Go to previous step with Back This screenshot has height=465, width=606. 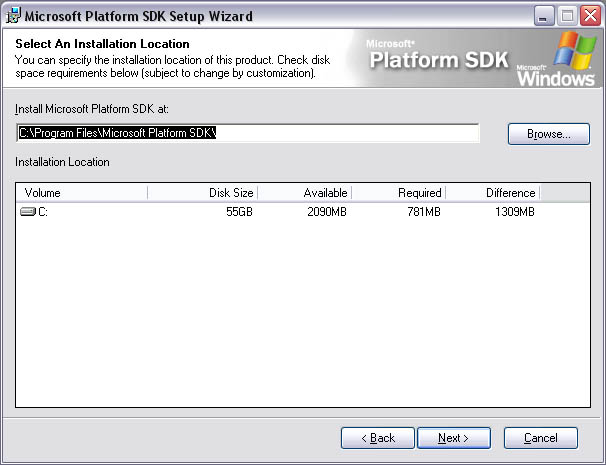pos(378,438)
